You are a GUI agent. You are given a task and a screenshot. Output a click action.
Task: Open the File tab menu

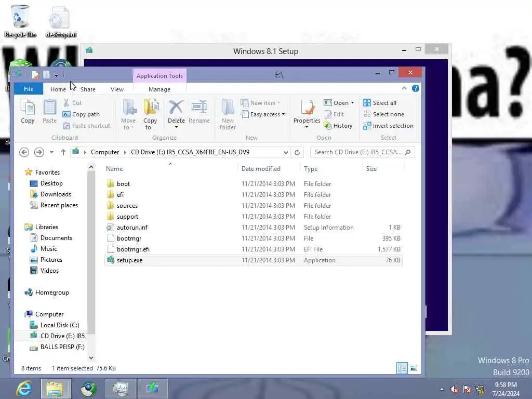click(29, 89)
